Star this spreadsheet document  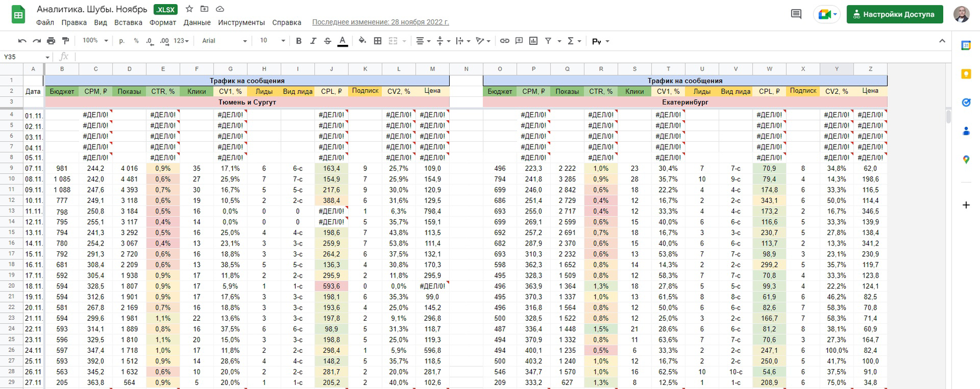tap(189, 9)
